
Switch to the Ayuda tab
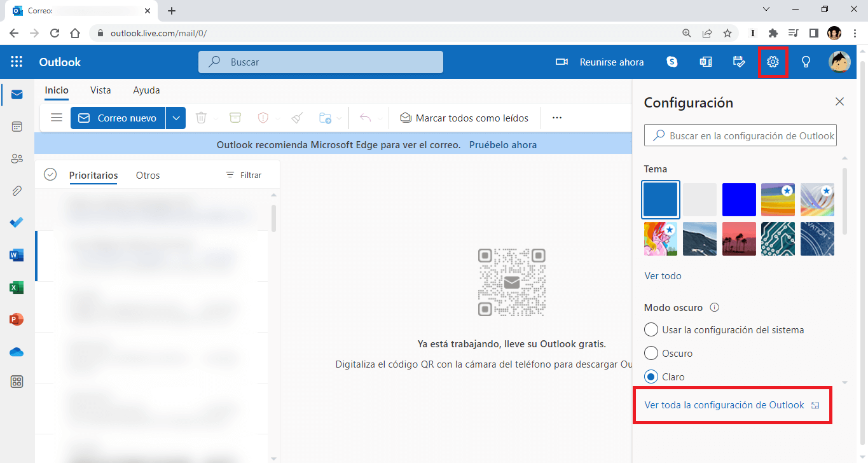pyautogui.click(x=146, y=90)
